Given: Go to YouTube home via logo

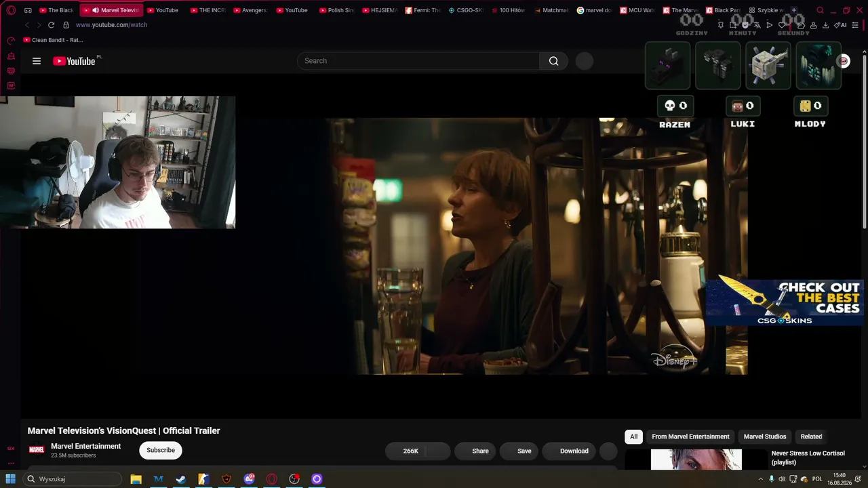Looking at the screenshot, I should [x=74, y=61].
